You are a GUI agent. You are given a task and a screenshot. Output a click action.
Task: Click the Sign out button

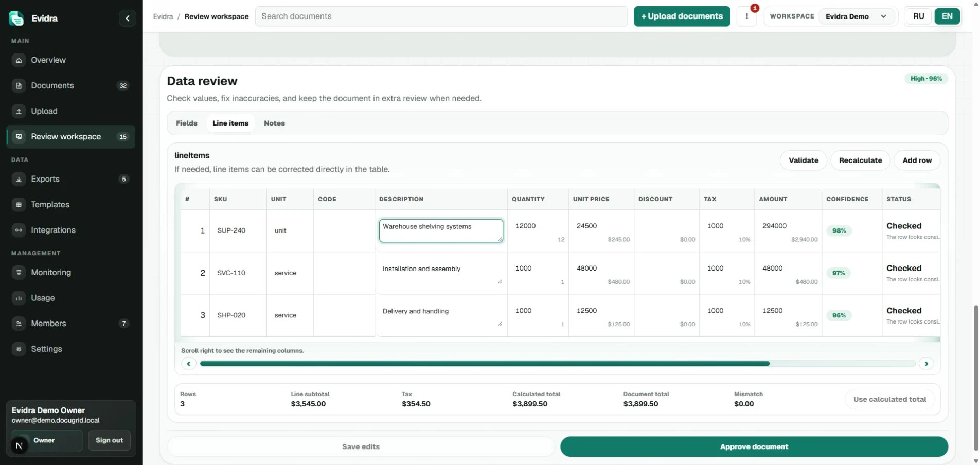(109, 440)
